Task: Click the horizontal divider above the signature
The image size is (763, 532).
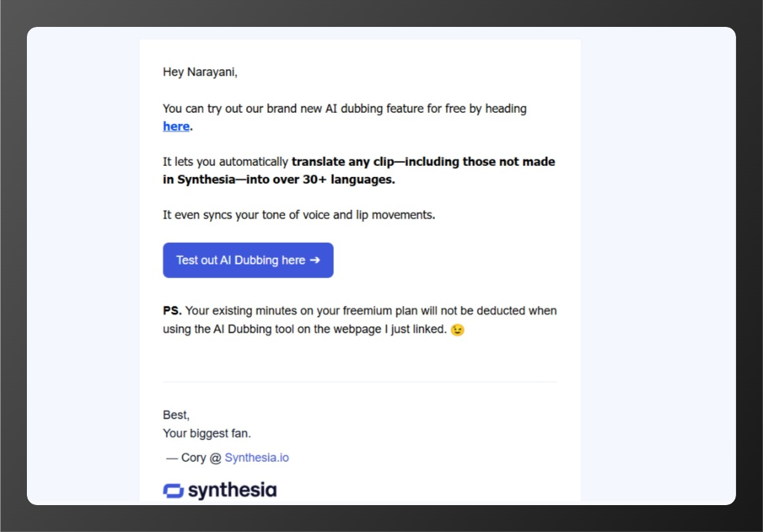Action: 359,381
